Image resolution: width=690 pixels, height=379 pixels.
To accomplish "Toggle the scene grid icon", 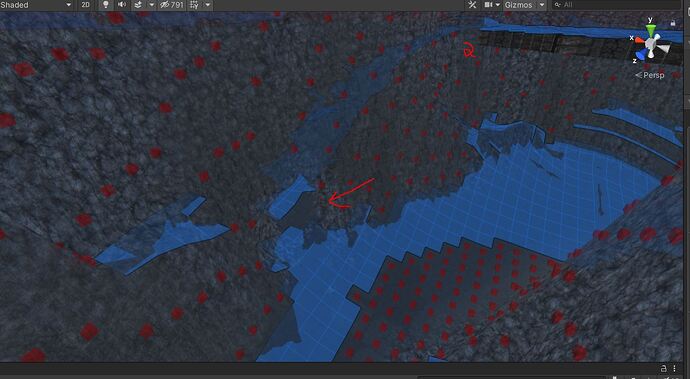I will coord(194,5).
